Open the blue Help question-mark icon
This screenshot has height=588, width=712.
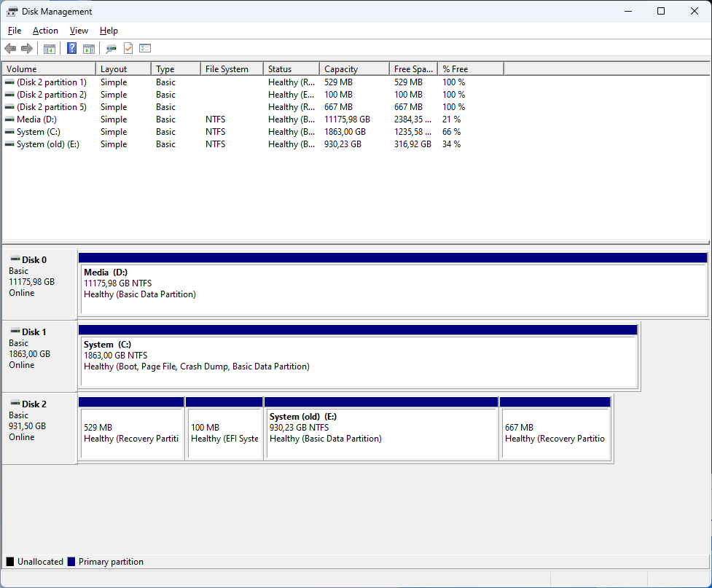coord(71,48)
